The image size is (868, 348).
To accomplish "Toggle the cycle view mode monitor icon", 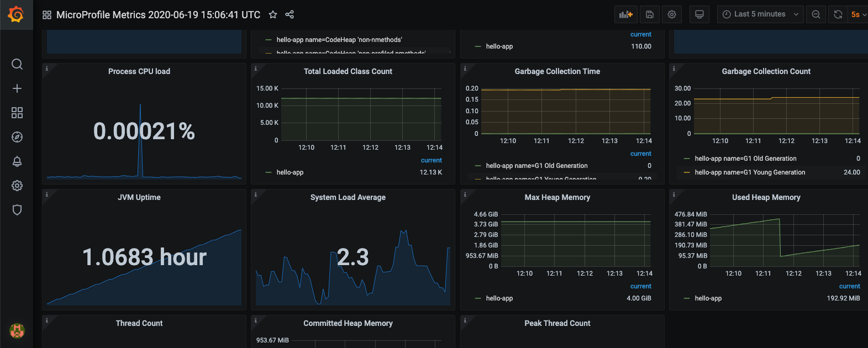I will (699, 14).
